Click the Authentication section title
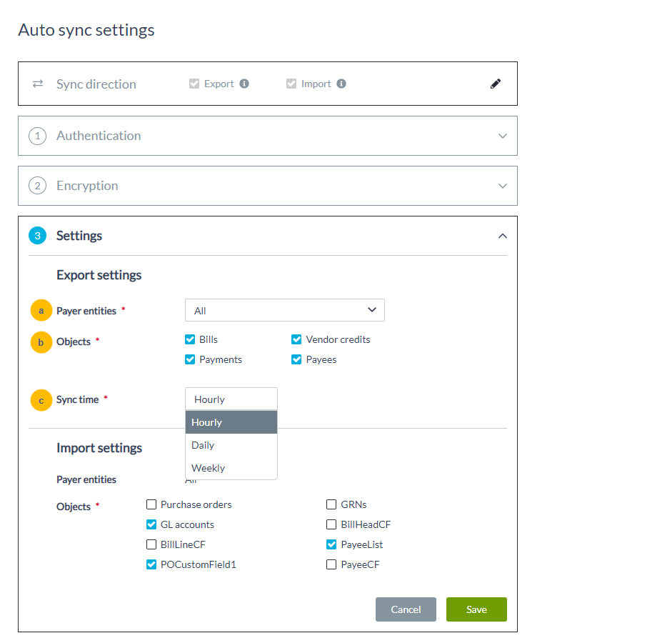 pos(99,136)
